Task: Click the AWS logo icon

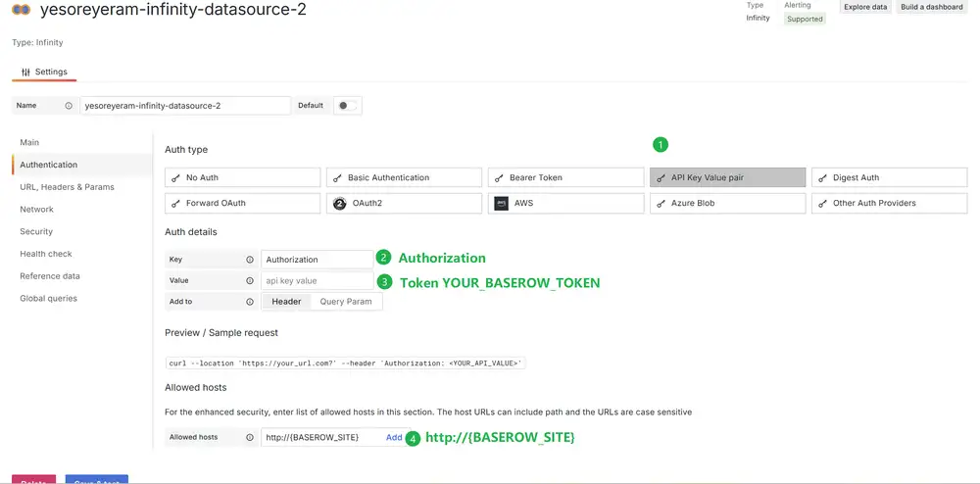Action: pos(501,204)
